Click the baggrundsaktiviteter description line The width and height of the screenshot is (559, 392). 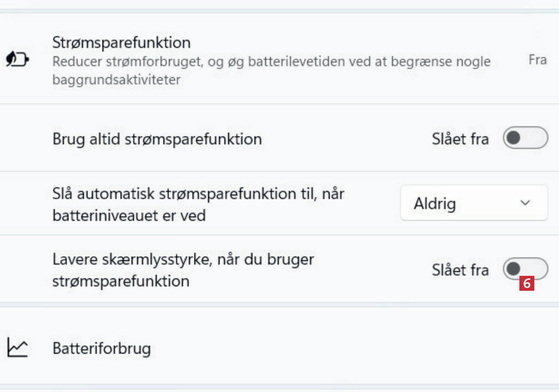116,80
